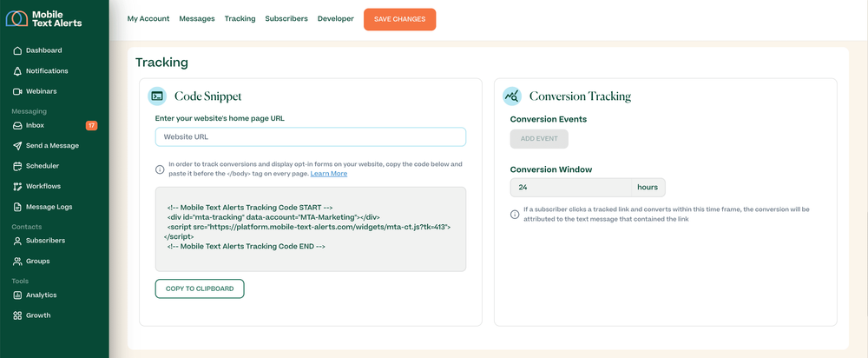This screenshot has height=358, width=868.
Task: Click the "Tools" sidebar section label
Action: point(20,281)
